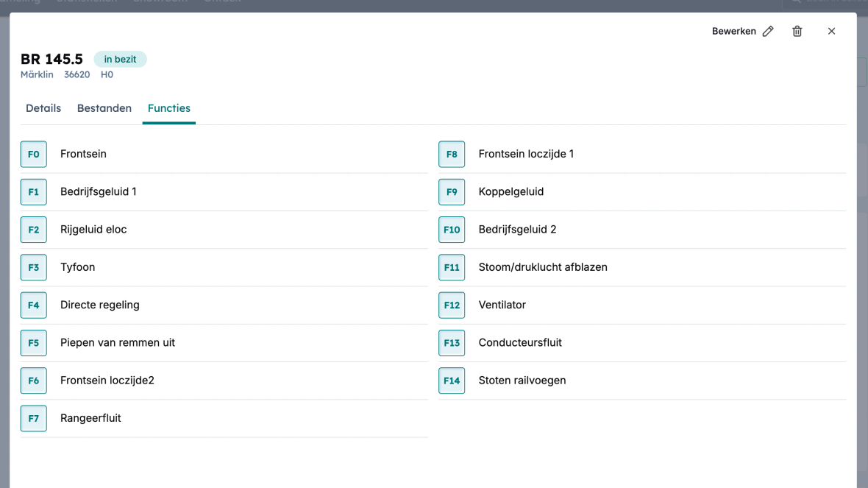Click the F9 Koppelgeluid function badge
This screenshot has height=488, width=868.
point(452,192)
